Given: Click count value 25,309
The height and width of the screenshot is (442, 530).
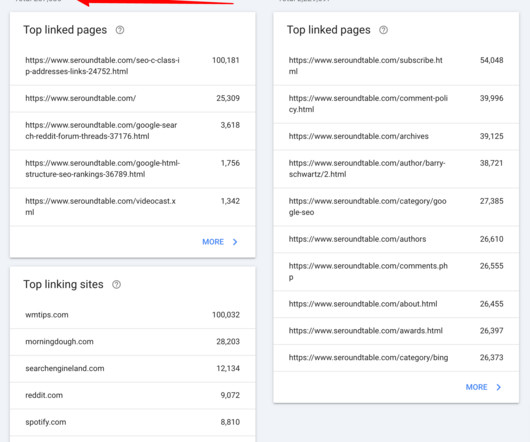Looking at the screenshot, I should pyautogui.click(x=228, y=98).
